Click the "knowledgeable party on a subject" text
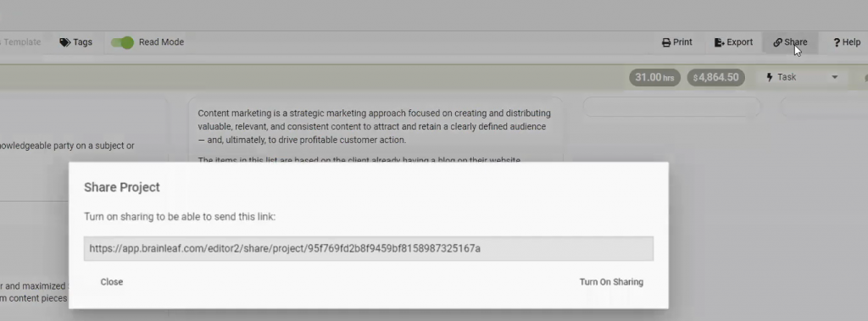Viewport: 868px width, 321px height. coord(67,147)
